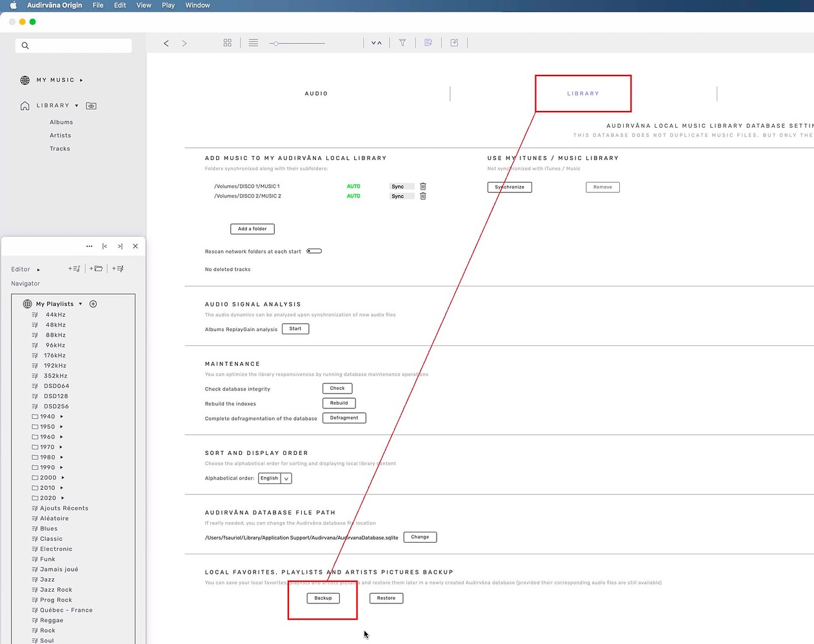
Task: Click the toolbar thumbnail size slider
Action: click(x=297, y=43)
